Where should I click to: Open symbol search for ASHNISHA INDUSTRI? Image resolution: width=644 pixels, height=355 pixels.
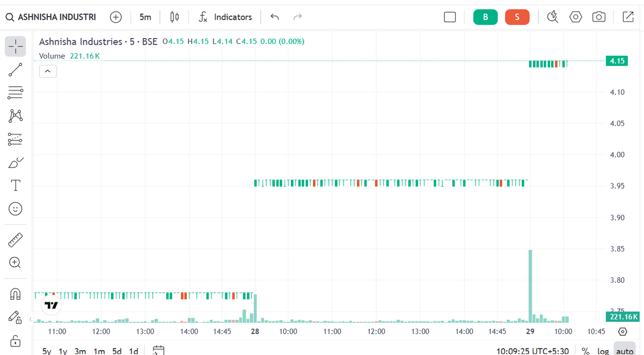tap(51, 17)
